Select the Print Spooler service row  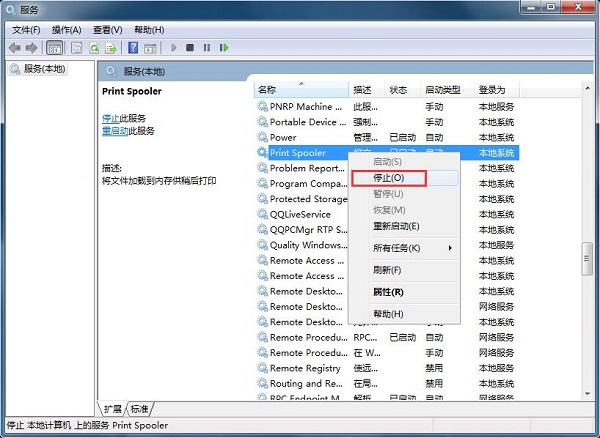387,153
